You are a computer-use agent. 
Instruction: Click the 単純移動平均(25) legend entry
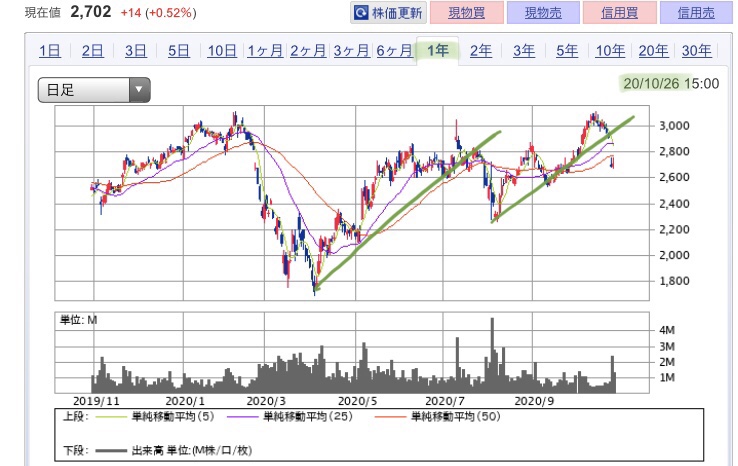pos(289,417)
